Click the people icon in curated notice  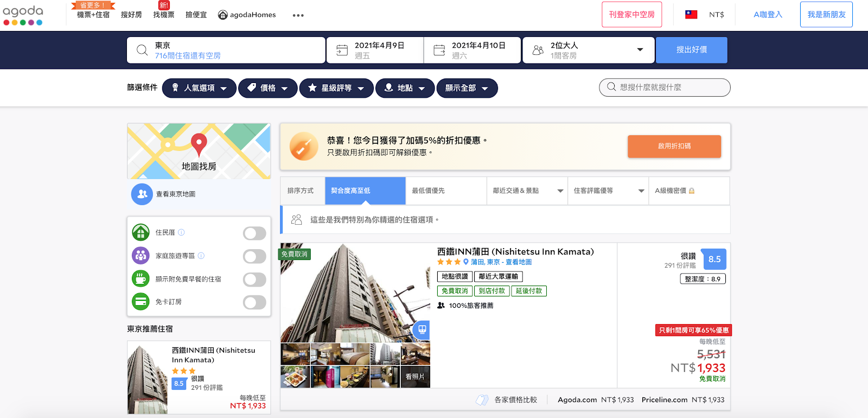296,219
